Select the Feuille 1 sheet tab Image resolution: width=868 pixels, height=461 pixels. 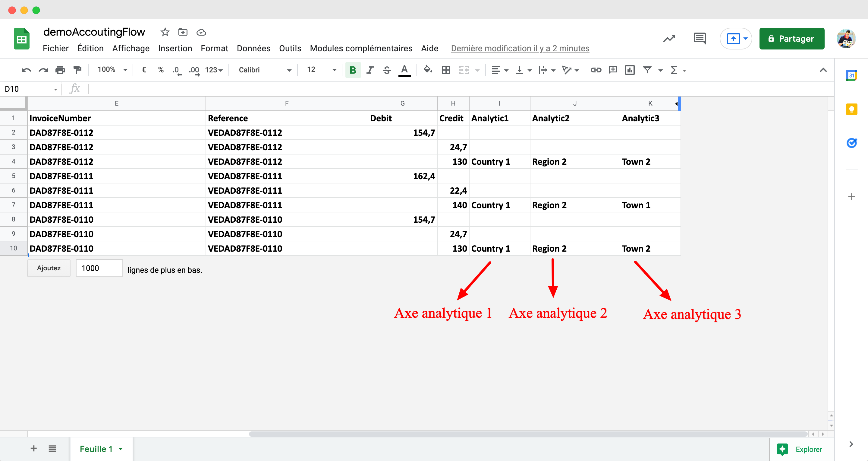click(x=101, y=449)
